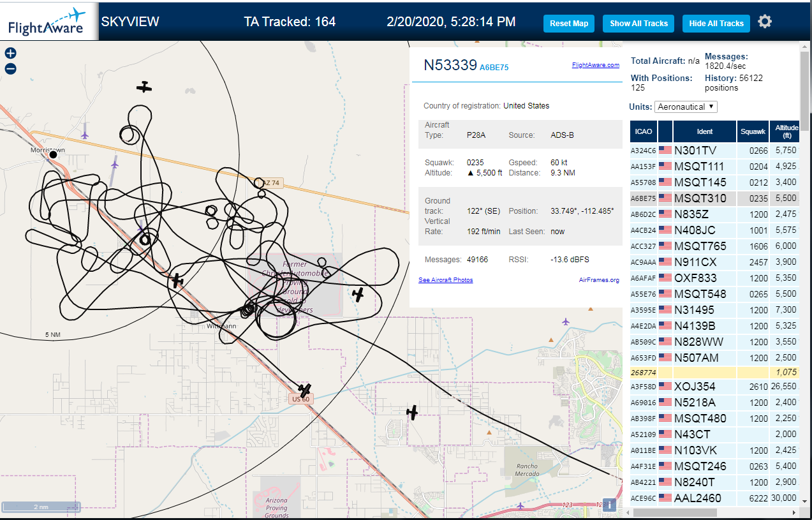This screenshot has width=812, height=520.
Task: Select the N828WW row
Action: tap(714, 342)
